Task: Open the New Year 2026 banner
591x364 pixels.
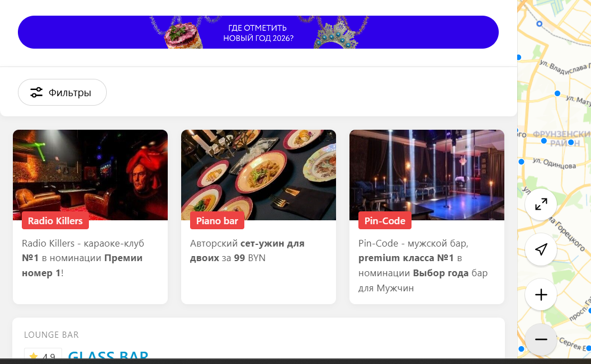Action: (258, 32)
